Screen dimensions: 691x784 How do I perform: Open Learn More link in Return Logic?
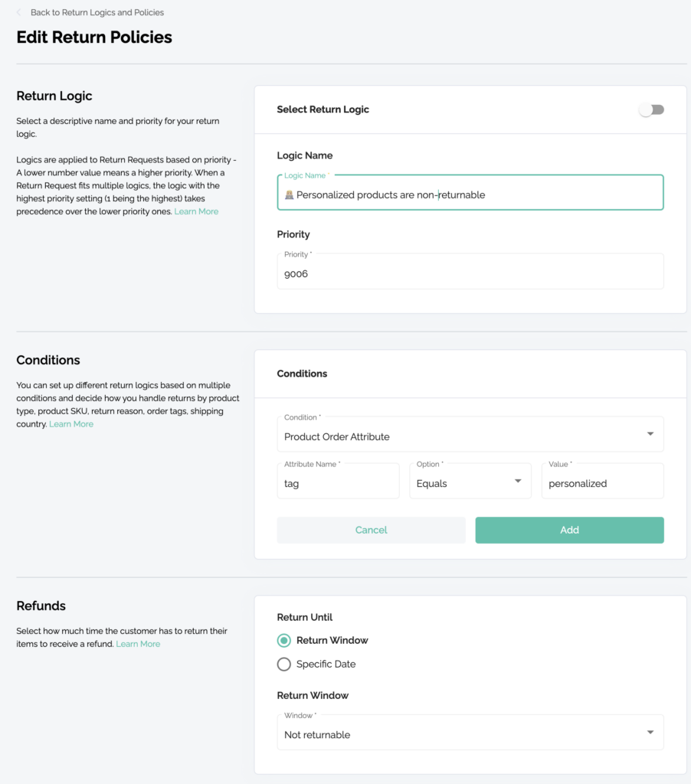[196, 211]
